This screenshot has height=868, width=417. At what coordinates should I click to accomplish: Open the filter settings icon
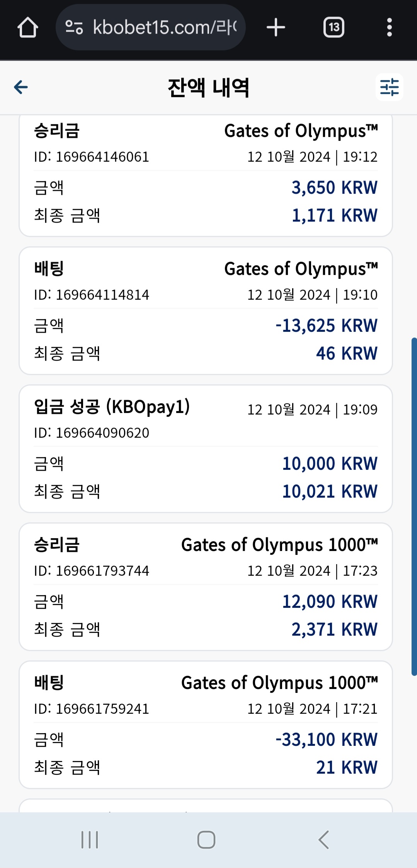pos(389,87)
